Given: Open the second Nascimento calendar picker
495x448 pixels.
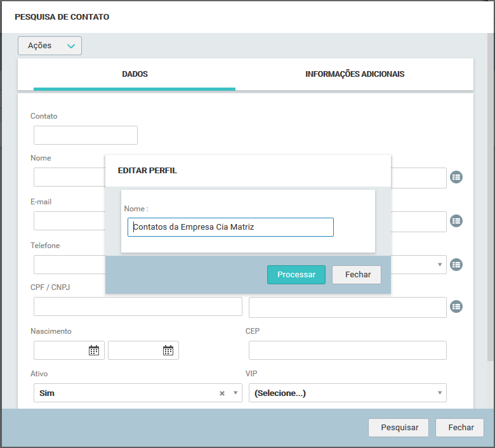Looking at the screenshot, I should click(x=168, y=350).
